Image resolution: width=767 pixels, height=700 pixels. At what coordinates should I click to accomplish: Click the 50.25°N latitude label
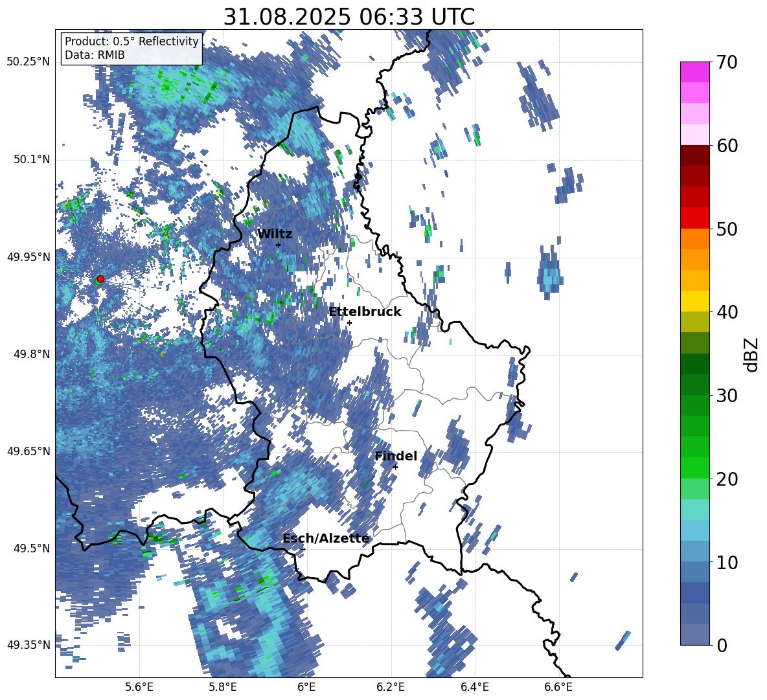point(29,62)
